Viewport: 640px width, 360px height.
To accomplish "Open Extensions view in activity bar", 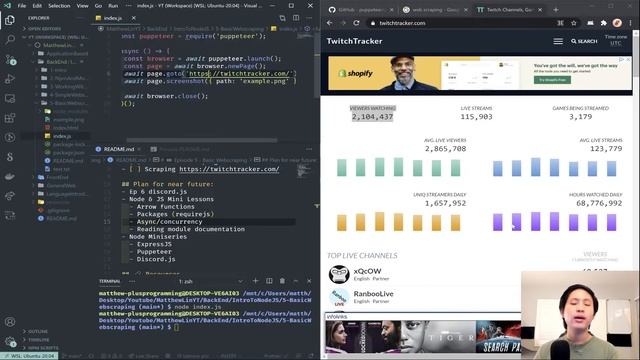I will (x=10, y=118).
